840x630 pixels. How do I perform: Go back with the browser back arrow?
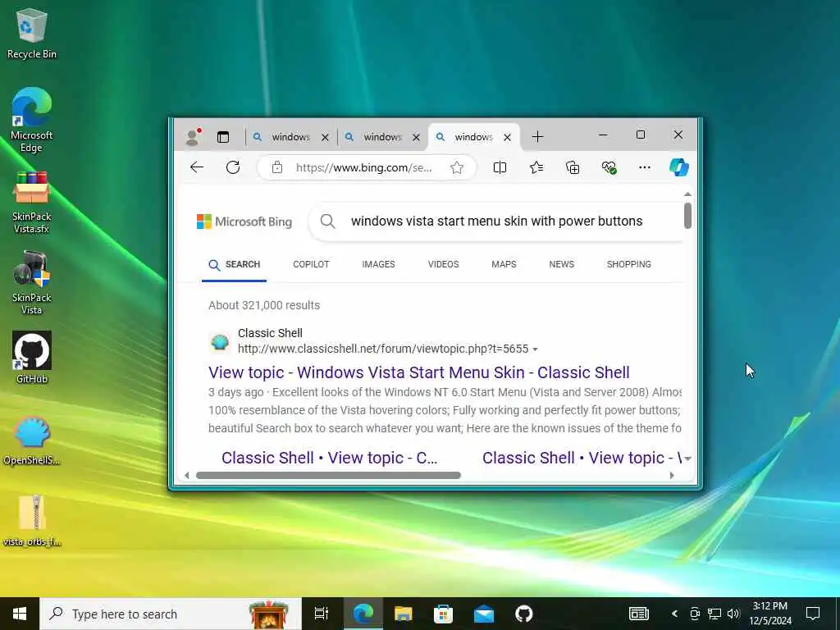click(x=197, y=167)
